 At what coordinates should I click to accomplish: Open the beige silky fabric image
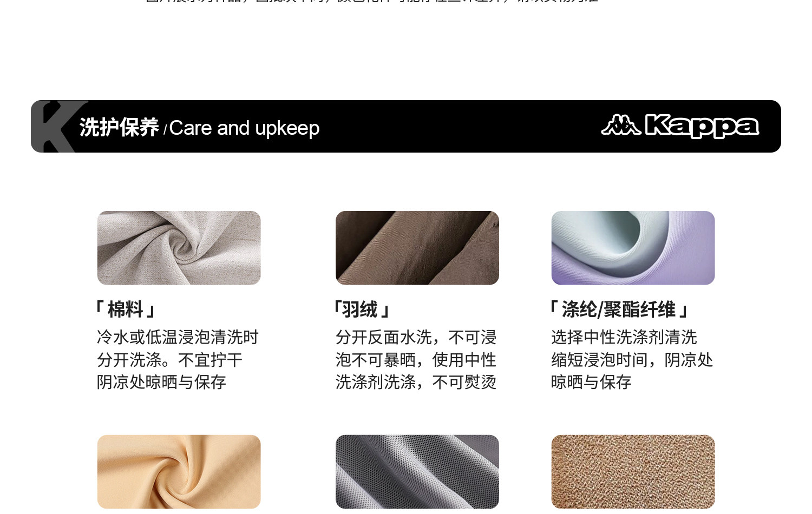[x=179, y=472]
